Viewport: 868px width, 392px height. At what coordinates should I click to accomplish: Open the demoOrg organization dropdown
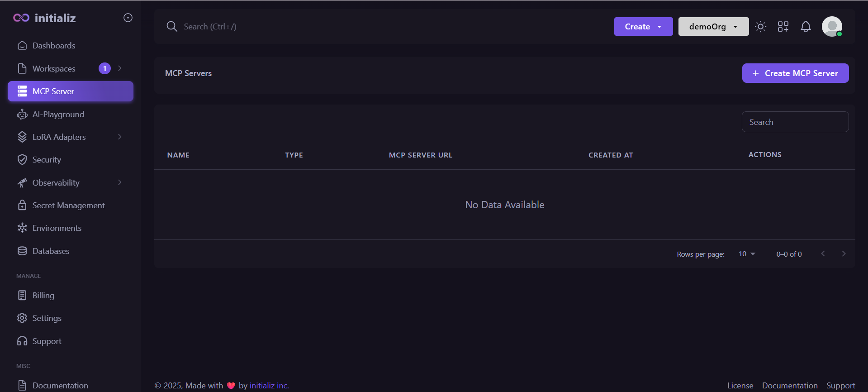(713, 26)
